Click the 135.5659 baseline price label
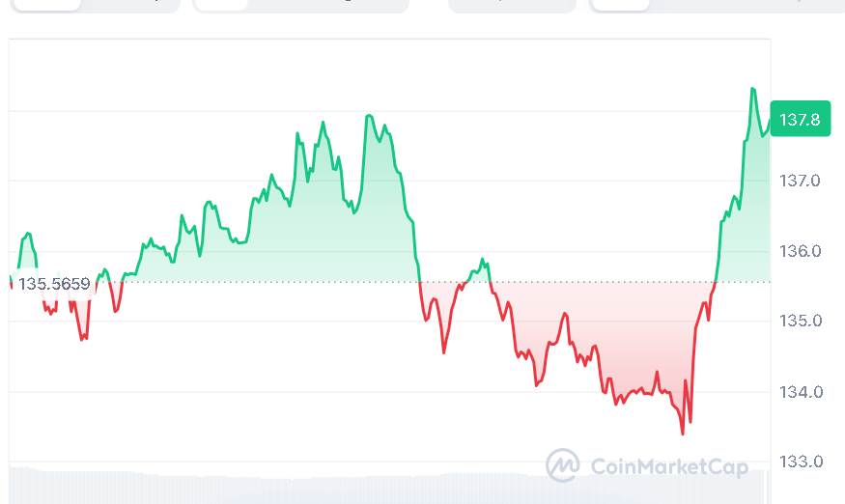 point(54,284)
